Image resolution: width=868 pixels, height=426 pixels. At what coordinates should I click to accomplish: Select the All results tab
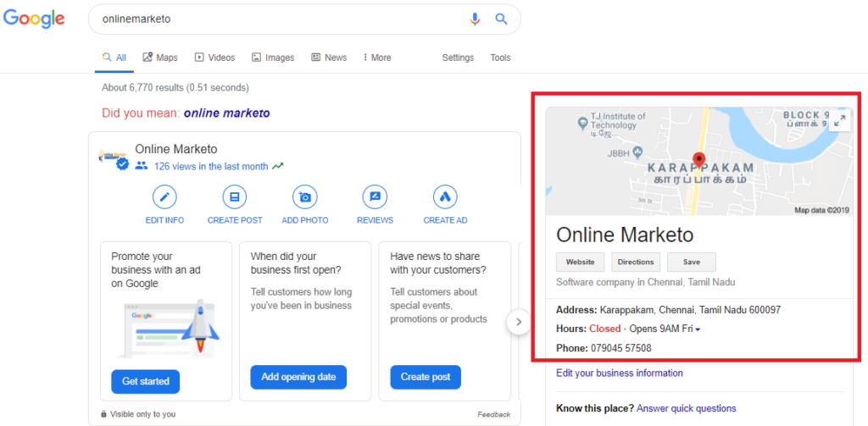coord(114,58)
